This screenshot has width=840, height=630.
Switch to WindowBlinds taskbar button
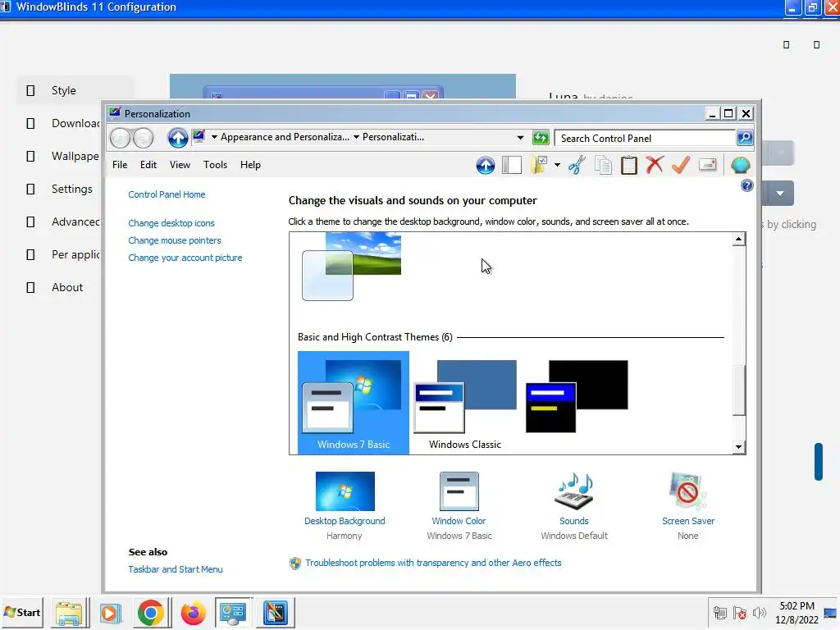(x=276, y=612)
